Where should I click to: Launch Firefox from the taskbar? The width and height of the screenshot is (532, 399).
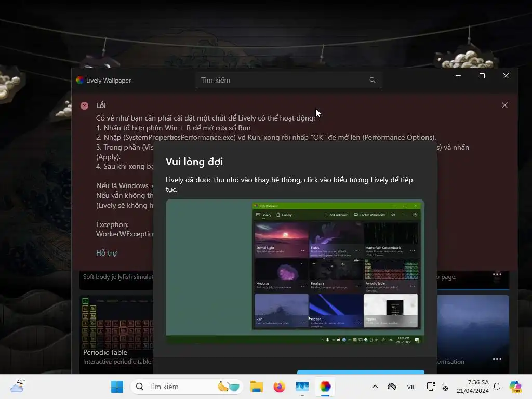[279, 387]
